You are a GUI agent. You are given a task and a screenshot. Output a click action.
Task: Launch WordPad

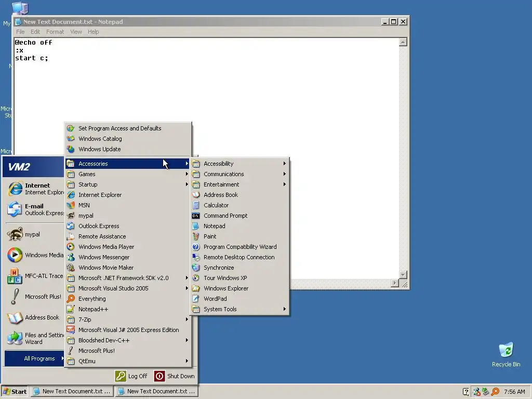tap(240, 299)
